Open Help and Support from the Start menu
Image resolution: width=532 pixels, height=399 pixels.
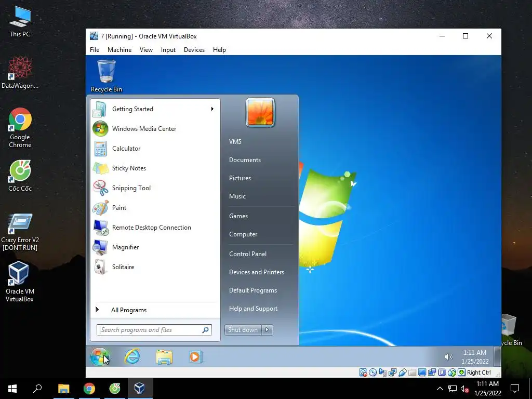[x=253, y=309]
